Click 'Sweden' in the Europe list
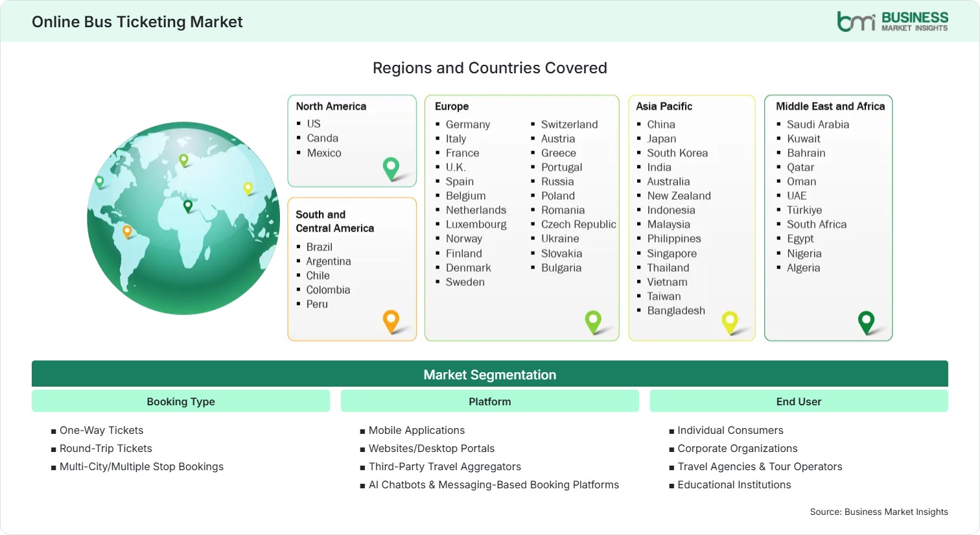Image resolution: width=980 pixels, height=535 pixels. point(465,282)
